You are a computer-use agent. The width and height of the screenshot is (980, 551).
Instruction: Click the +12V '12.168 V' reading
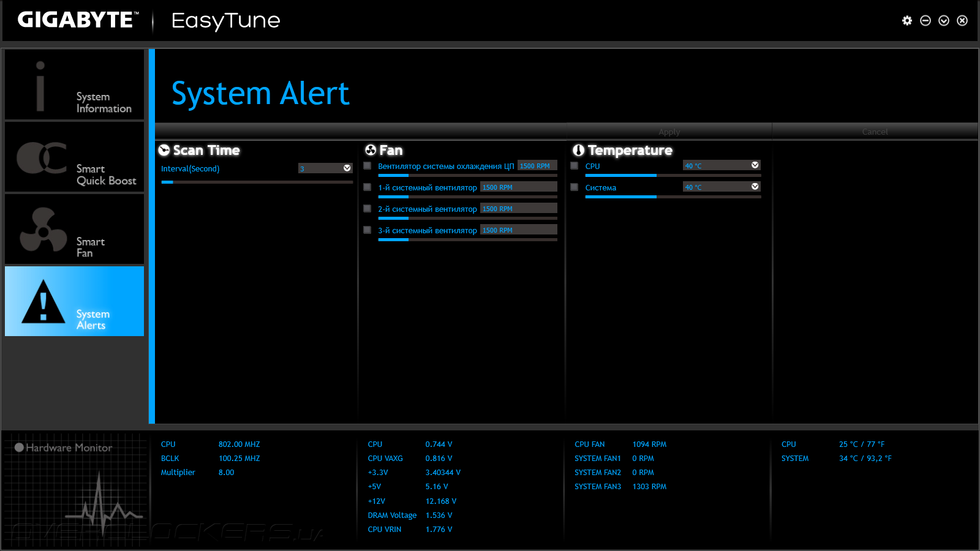442,501
